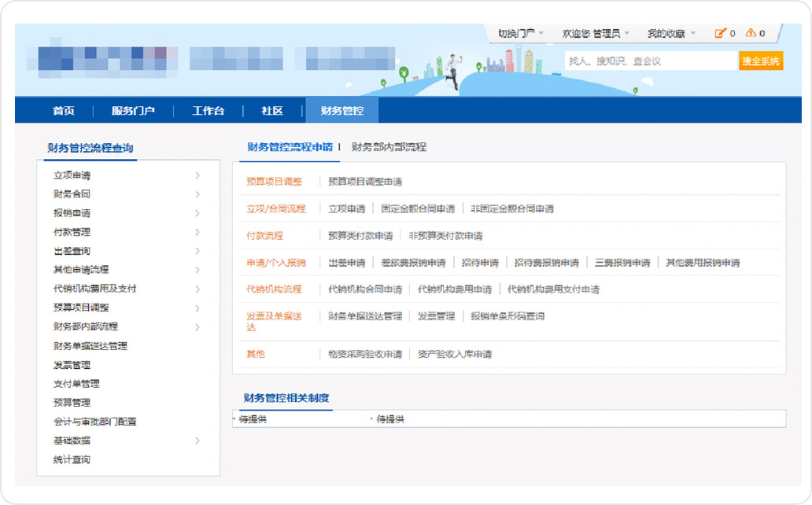Viewport: 812px width, 505px height.
Task: Click the 预算类付款申请 link
Action: [360, 236]
